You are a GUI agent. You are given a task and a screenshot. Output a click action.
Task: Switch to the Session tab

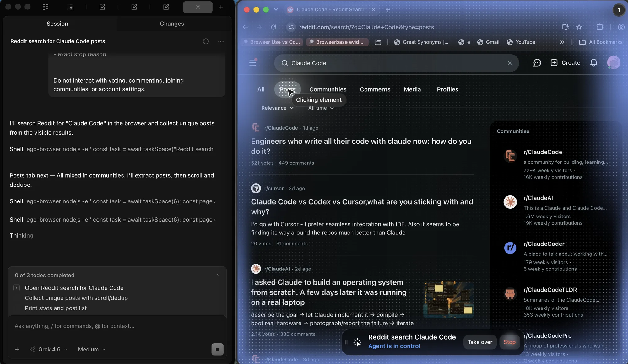57,24
